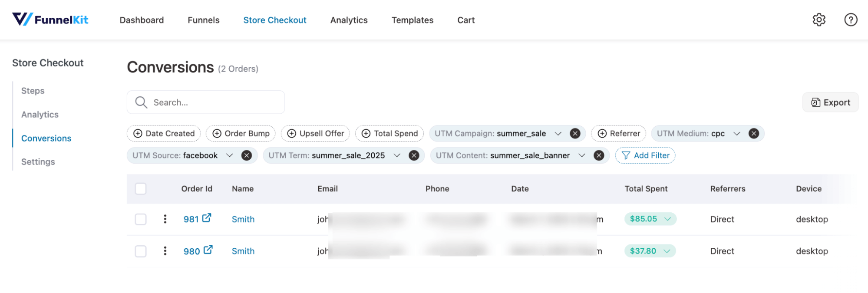Screen dimensions: 868x293
Task: Expand the $37.80 total spent chevron
Action: click(x=667, y=251)
